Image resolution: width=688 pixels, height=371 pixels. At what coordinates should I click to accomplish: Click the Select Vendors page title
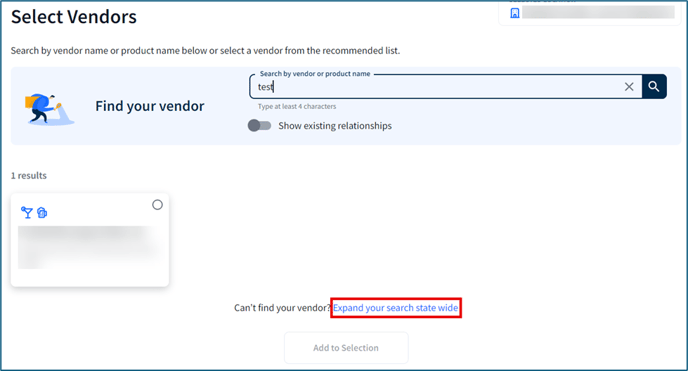(x=74, y=17)
